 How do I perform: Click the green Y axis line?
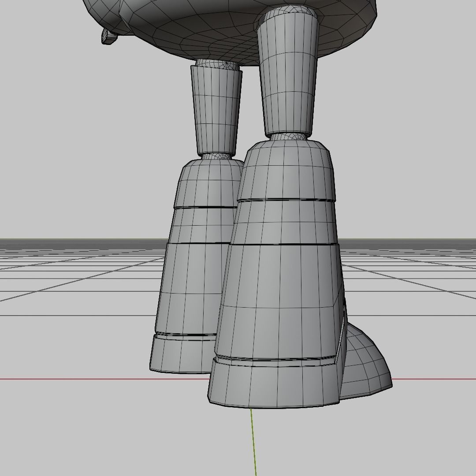pos(253,442)
